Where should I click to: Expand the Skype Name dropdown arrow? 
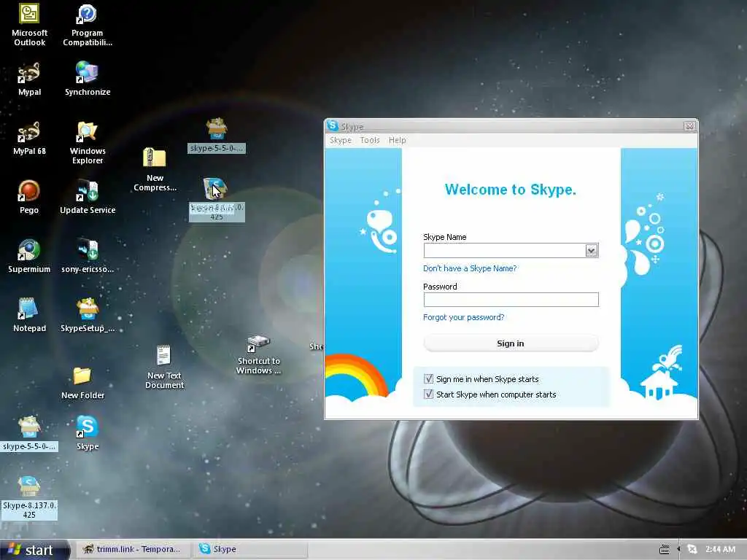pos(591,251)
